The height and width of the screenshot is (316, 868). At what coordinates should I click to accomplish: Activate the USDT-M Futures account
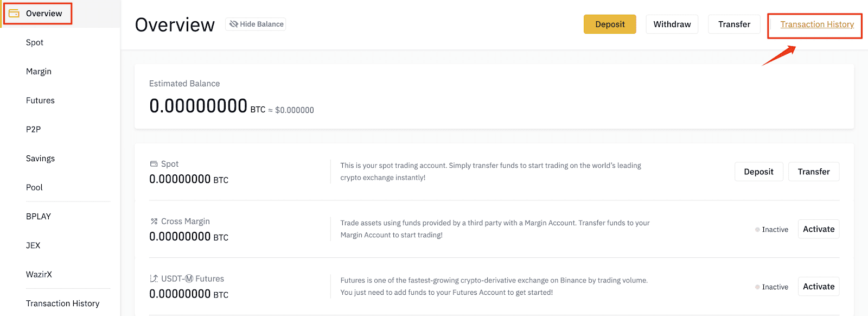(819, 287)
